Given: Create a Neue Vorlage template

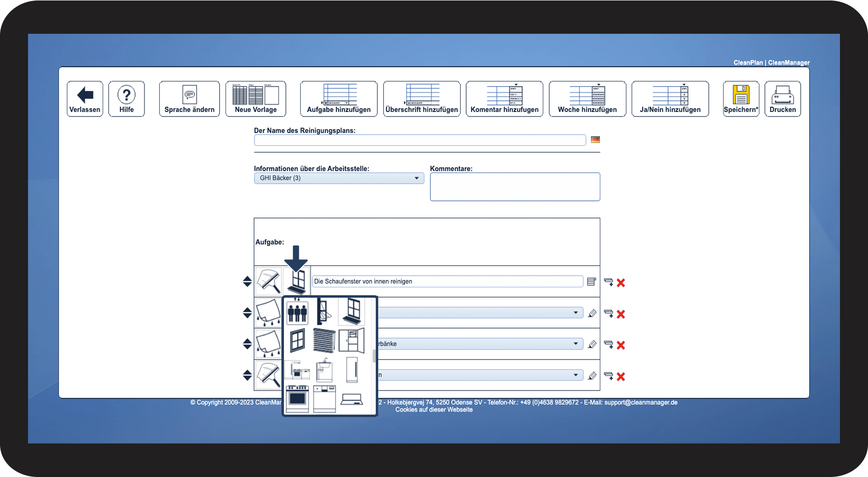Looking at the screenshot, I should [255, 99].
